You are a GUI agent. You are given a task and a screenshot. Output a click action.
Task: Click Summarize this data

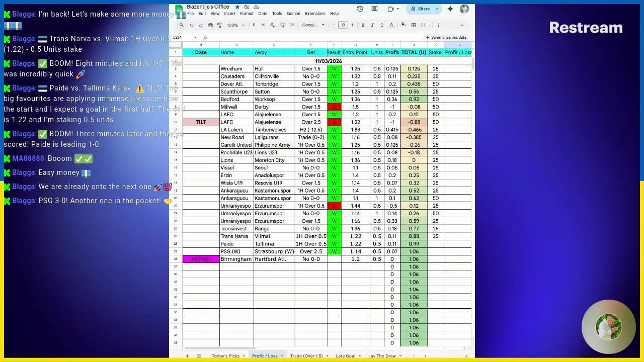click(x=446, y=37)
